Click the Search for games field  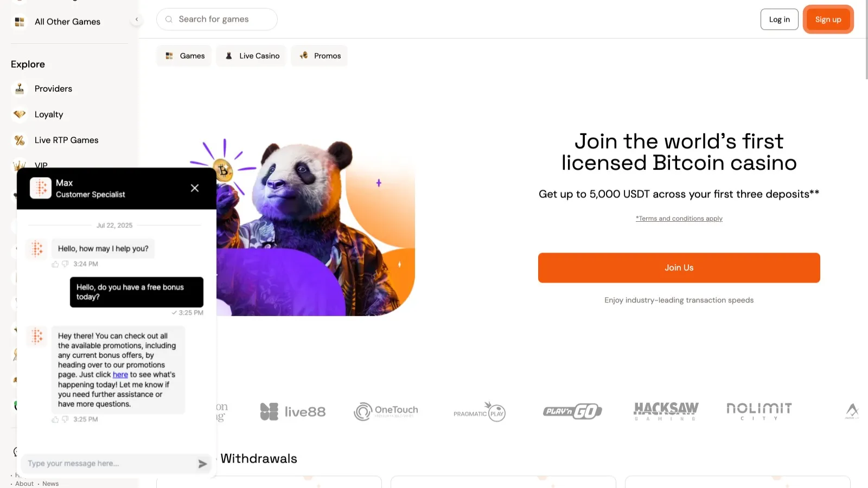coord(217,20)
